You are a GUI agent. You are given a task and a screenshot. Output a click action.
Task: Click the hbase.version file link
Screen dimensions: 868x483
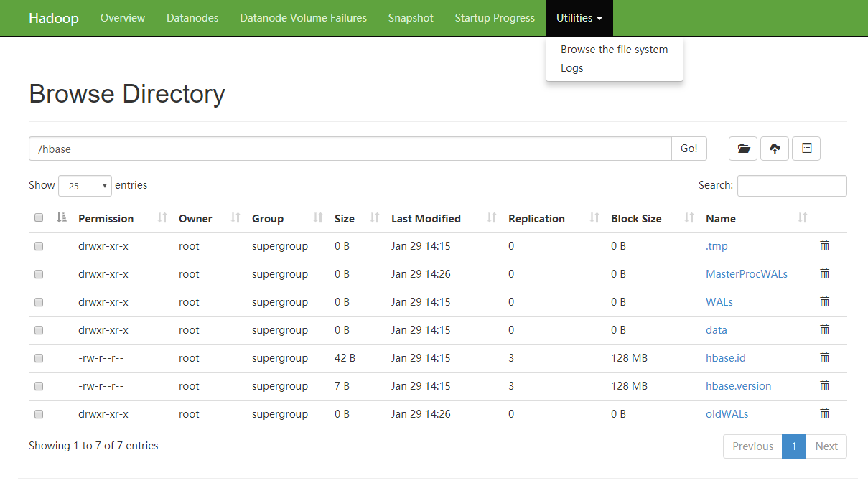739,386
